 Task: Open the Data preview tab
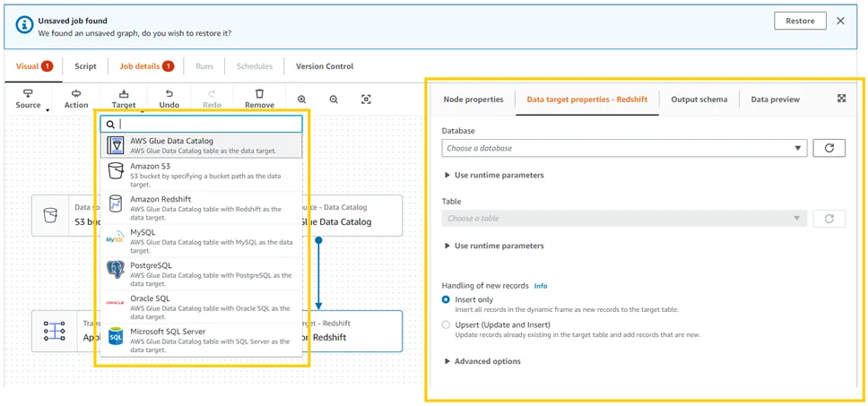coord(775,99)
